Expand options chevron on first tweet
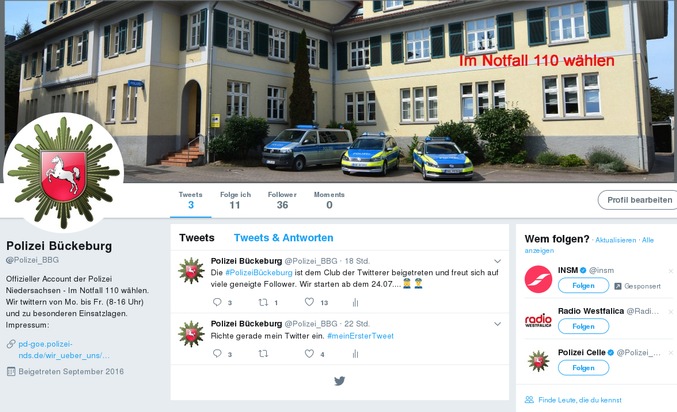677x412 pixels. click(x=497, y=261)
